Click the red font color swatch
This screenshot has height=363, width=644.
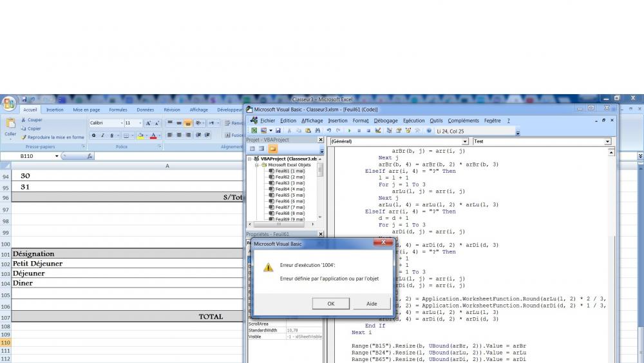pyautogui.click(x=153, y=135)
